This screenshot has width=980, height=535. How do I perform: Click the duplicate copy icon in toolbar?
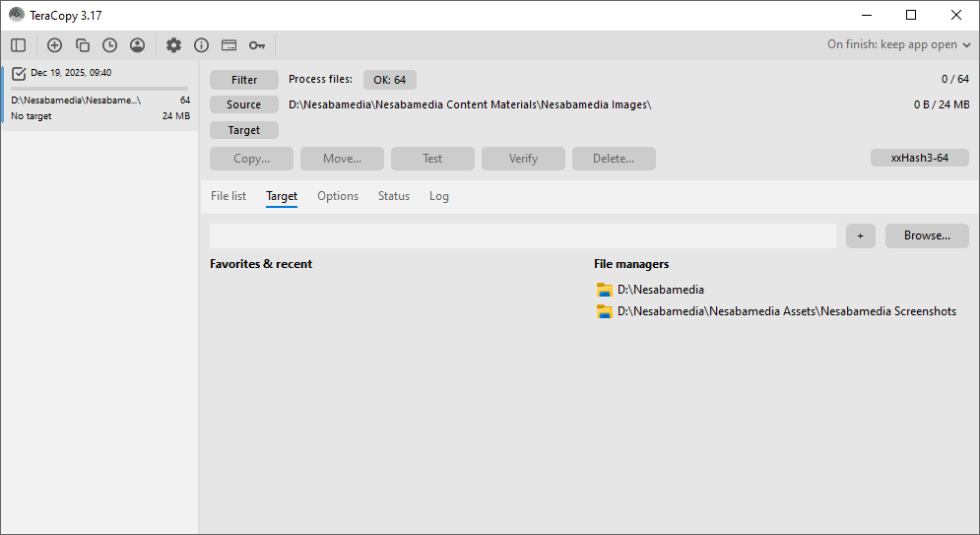pyautogui.click(x=83, y=45)
